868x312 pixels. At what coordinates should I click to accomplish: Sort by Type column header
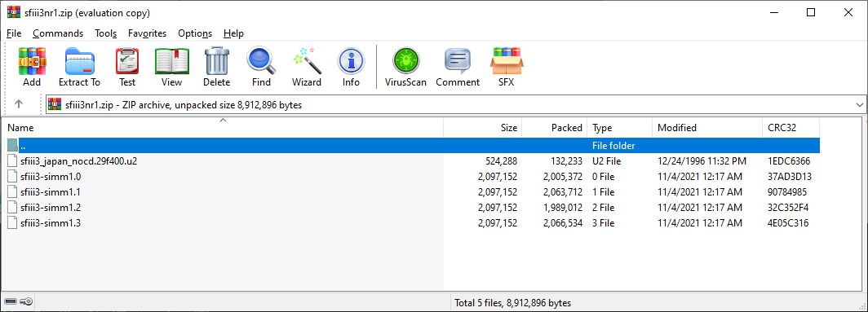(619, 128)
